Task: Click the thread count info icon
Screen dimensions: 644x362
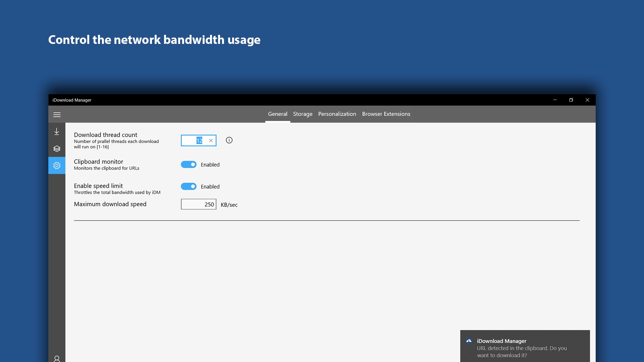Action: 229,140
